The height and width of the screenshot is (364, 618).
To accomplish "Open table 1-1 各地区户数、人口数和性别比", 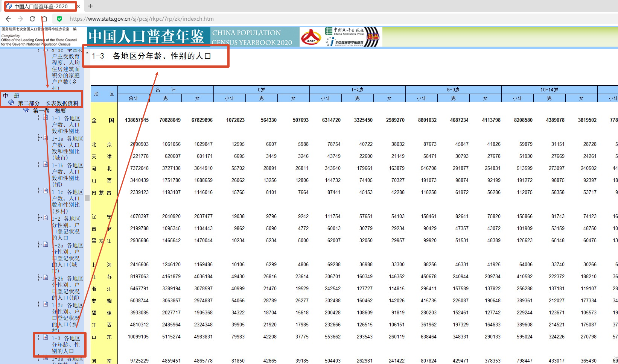I will tap(66, 125).
